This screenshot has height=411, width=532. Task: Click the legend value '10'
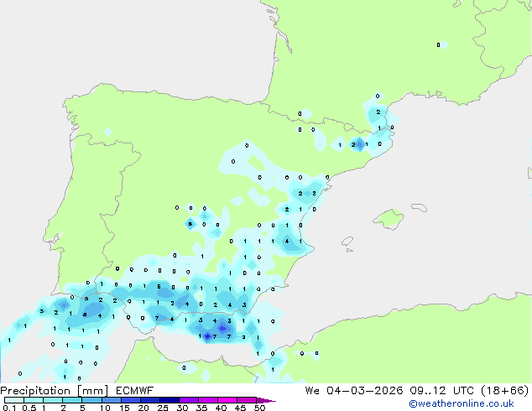pos(105,408)
